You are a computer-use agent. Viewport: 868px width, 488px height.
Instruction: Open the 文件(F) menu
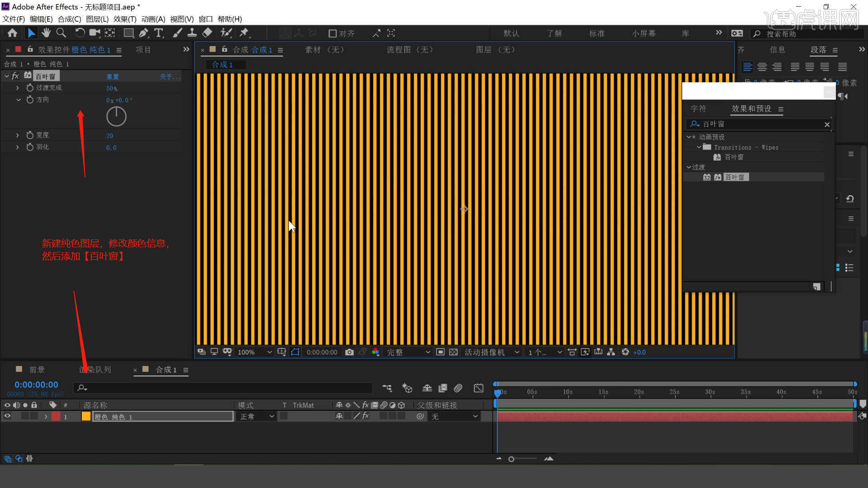click(x=14, y=19)
